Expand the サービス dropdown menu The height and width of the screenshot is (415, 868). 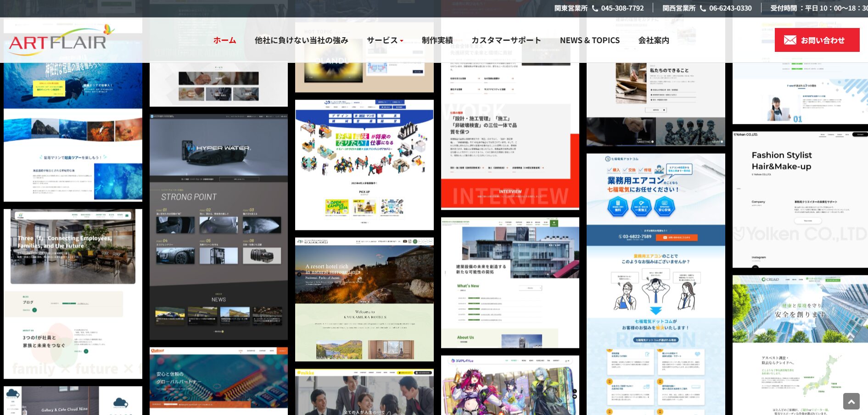(385, 40)
